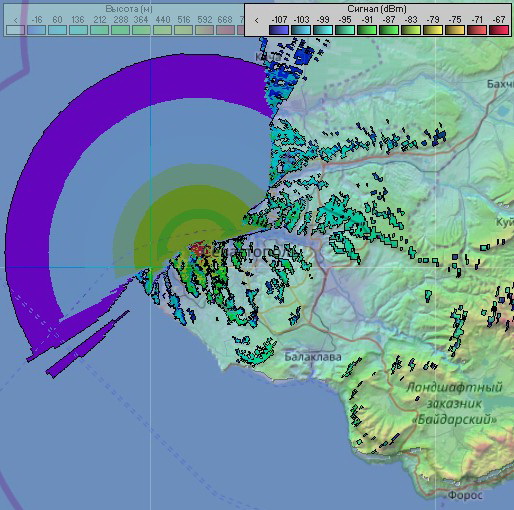
Task: Pick the 516 m height legend swatch
Action: coord(183,30)
